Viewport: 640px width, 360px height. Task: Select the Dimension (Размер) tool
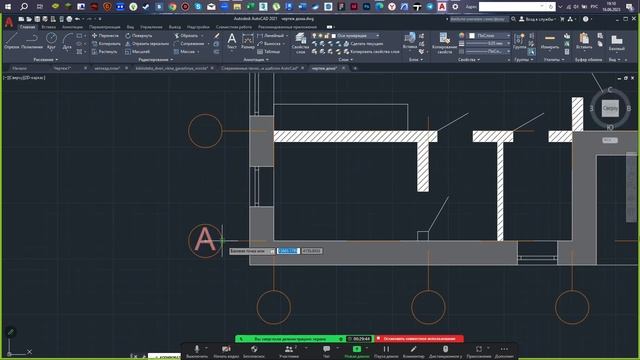[x=247, y=41]
